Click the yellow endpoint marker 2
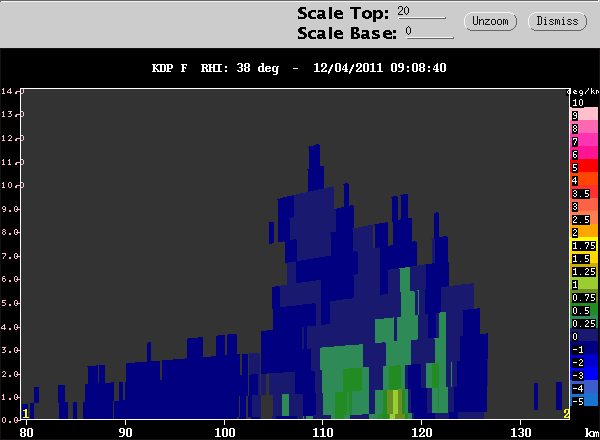Image resolution: width=600 pixels, height=440 pixels. tap(566, 414)
